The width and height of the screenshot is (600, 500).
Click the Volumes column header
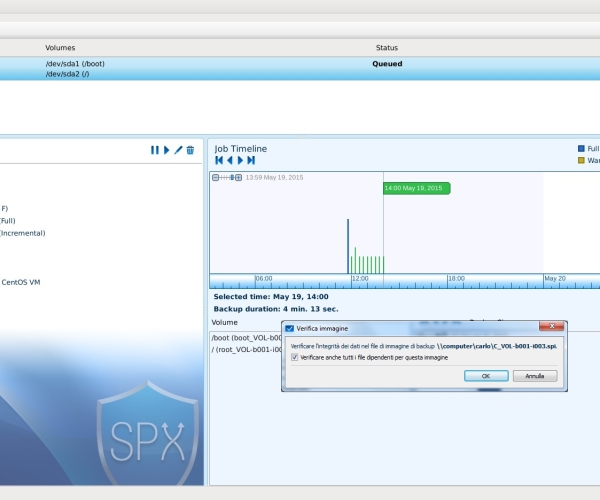(60, 48)
